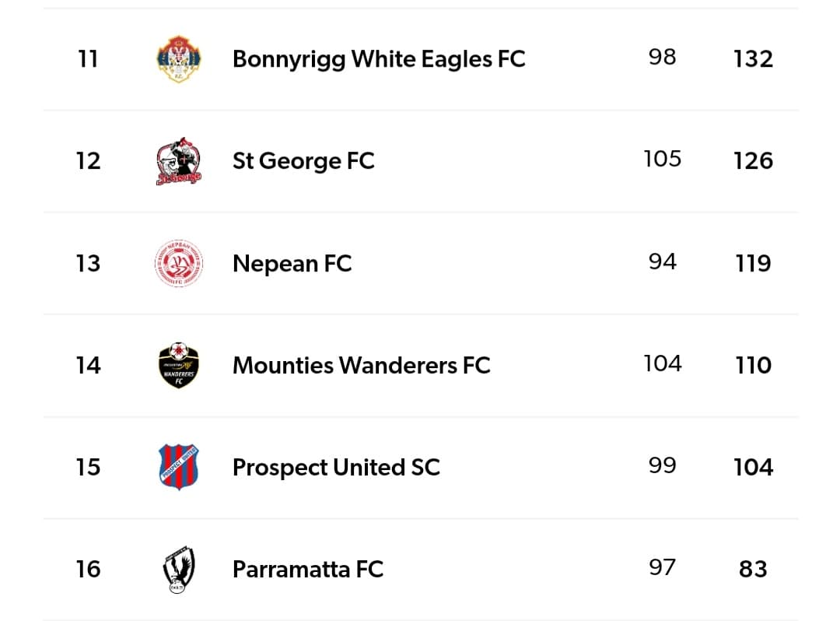This screenshot has width=840, height=621.
Task: Click Parramatta FC's 83 points total
Action: click(753, 569)
